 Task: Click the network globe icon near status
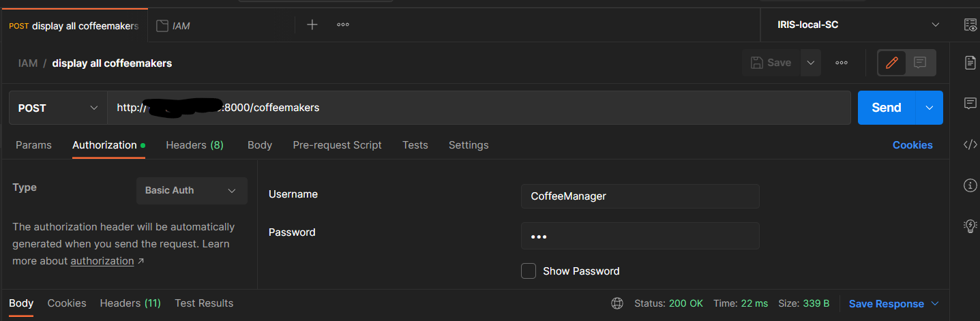[617, 303]
